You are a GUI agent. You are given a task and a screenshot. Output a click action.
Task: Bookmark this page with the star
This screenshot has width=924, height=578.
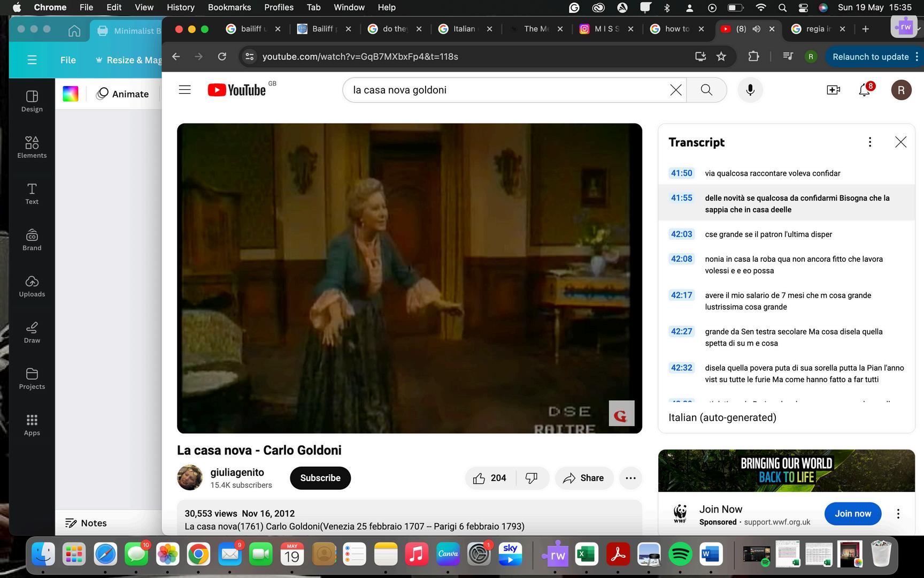(x=721, y=56)
